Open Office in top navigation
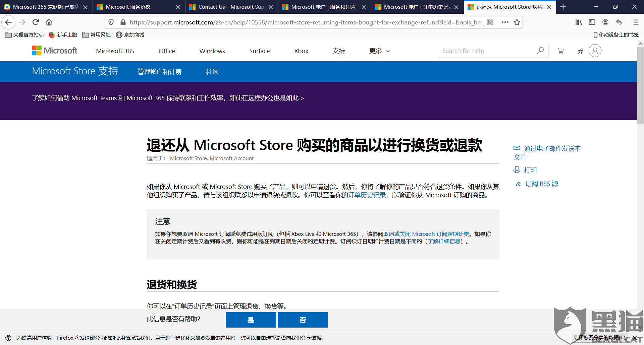Viewport: 644px width, 345px height. pos(167,51)
